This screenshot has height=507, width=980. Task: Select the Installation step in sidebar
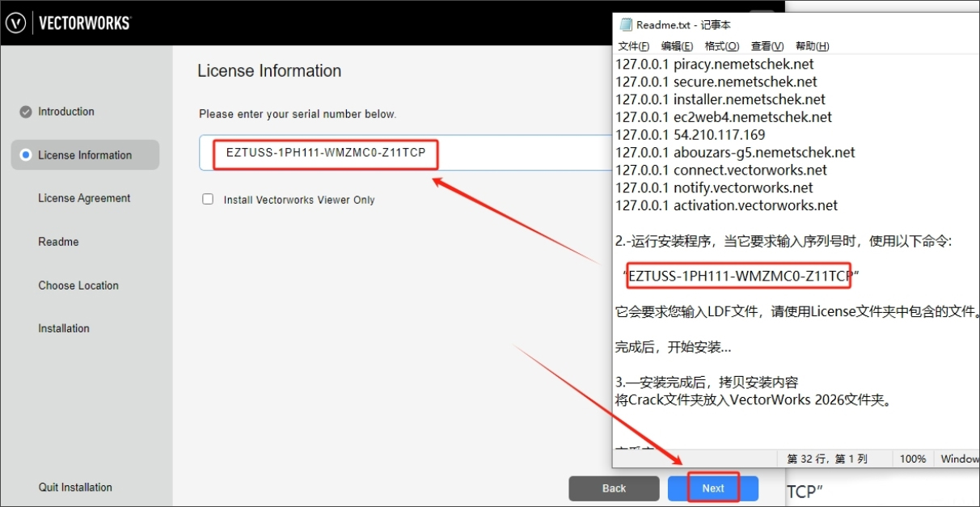coord(64,328)
